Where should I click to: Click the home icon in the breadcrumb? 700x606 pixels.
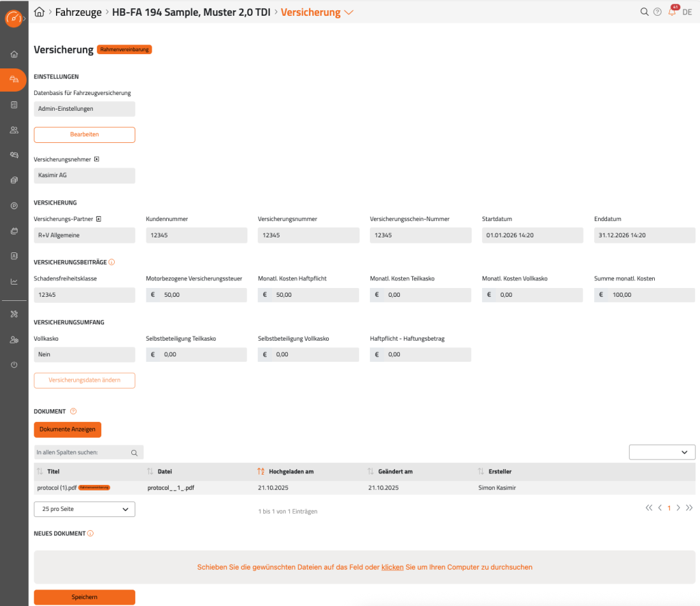coord(40,12)
